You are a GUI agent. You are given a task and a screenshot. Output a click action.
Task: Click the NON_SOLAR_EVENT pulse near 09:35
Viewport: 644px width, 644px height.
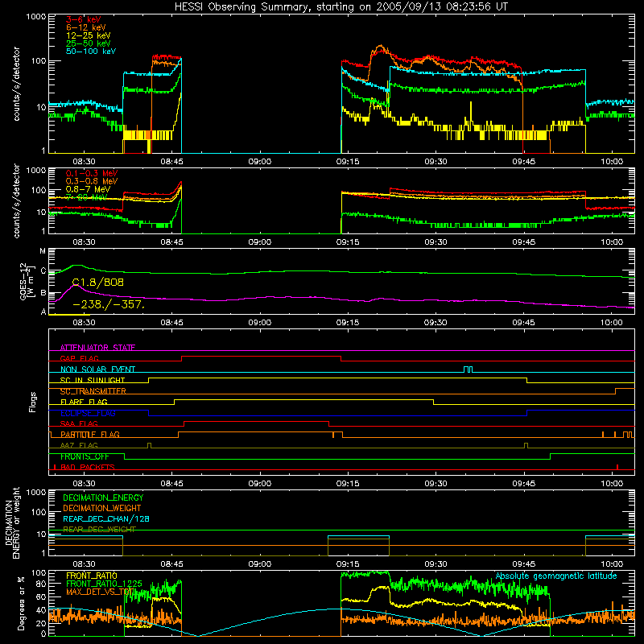pos(468,369)
